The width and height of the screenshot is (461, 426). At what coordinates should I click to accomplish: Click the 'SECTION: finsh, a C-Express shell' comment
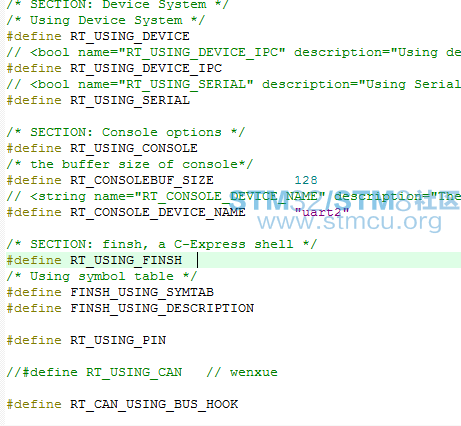[x=162, y=244]
